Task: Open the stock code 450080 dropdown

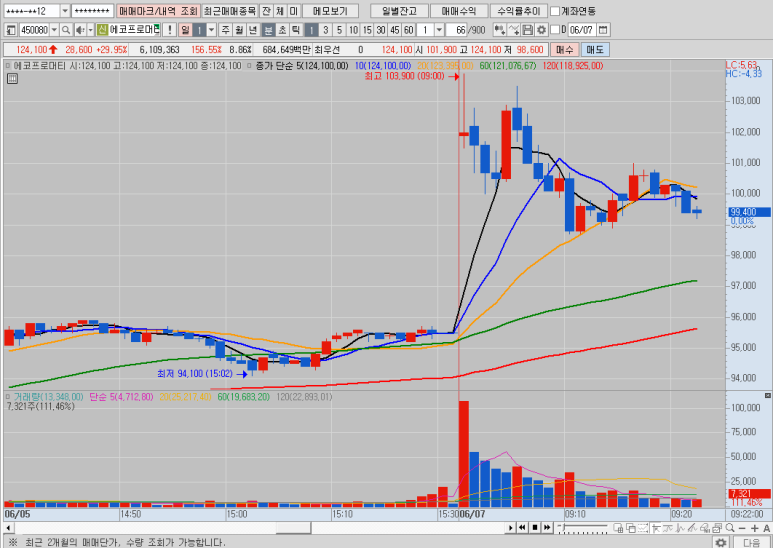Action: [53, 30]
